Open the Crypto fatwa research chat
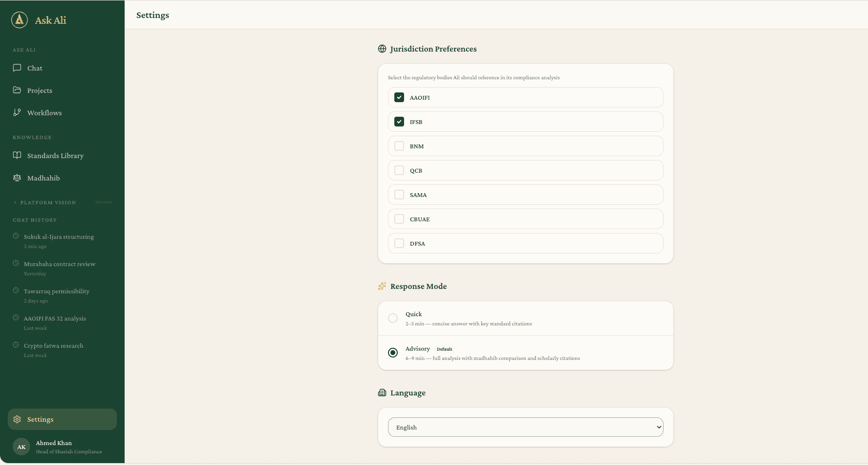This screenshot has width=868, height=465. 54,345
